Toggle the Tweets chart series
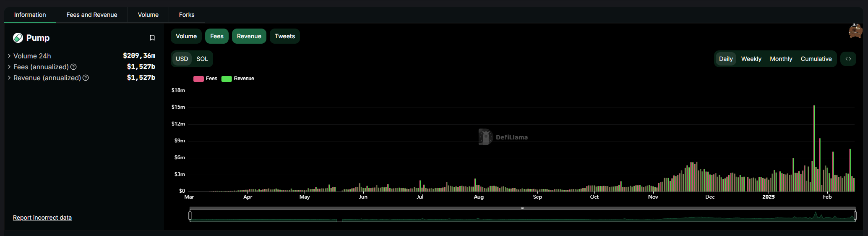The width and height of the screenshot is (868, 236). pyautogui.click(x=285, y=36)
